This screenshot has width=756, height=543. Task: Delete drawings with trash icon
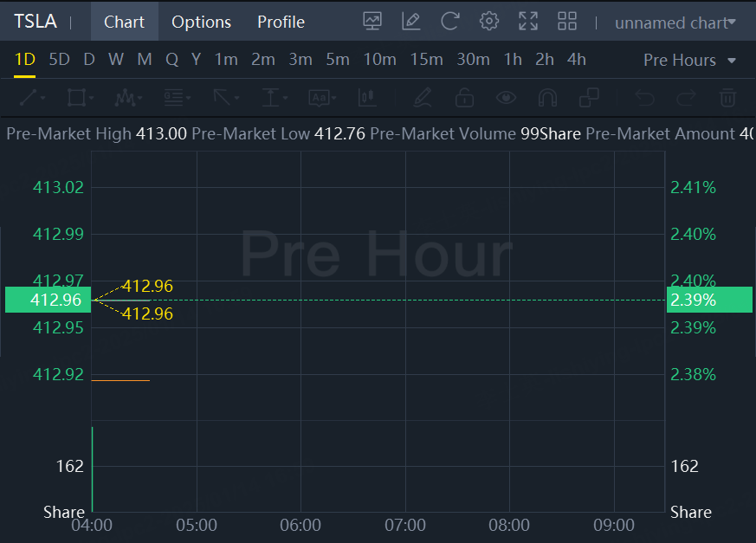(728, 98)
